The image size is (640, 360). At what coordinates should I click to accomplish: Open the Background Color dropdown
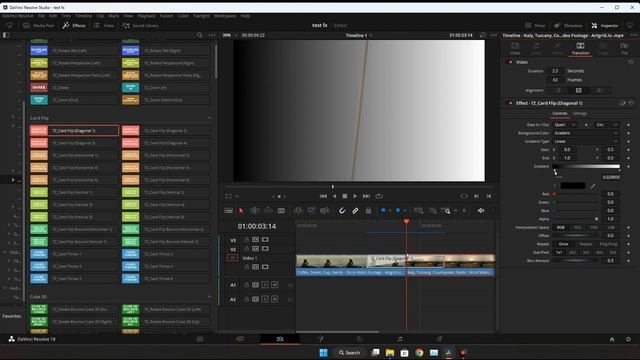(x=586, y=133)
